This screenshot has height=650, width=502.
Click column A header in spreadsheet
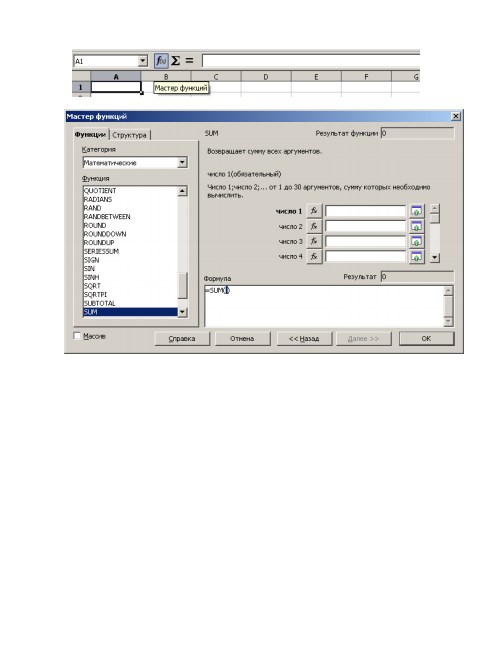[x=116, y=77]
